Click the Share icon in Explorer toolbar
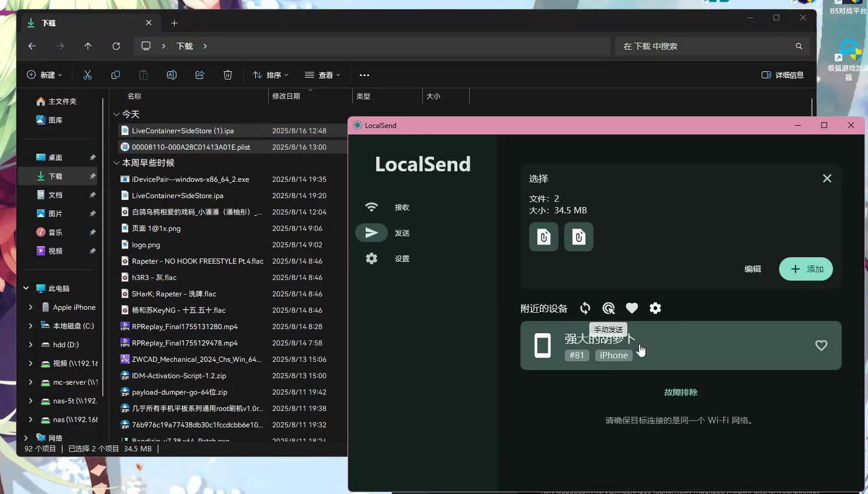The height and width of the screenshot is (494, 868). tap(200, 75)
